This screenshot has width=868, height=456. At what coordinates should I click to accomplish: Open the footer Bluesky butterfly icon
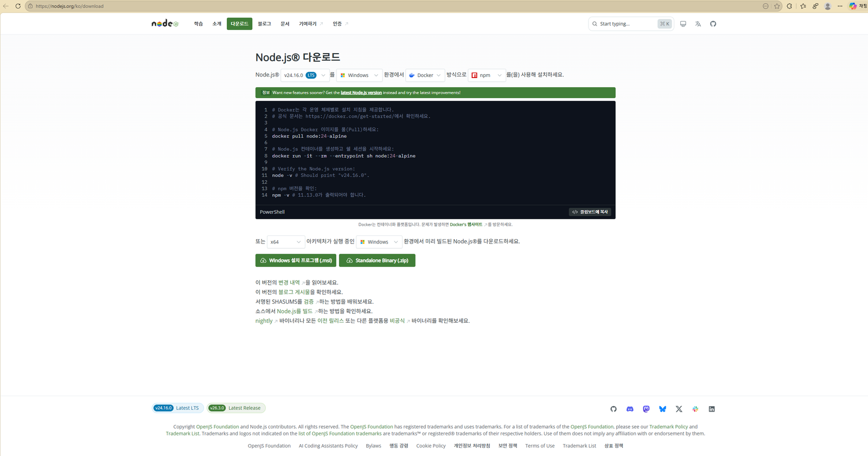pyautogui.click(x=662, y=409)
